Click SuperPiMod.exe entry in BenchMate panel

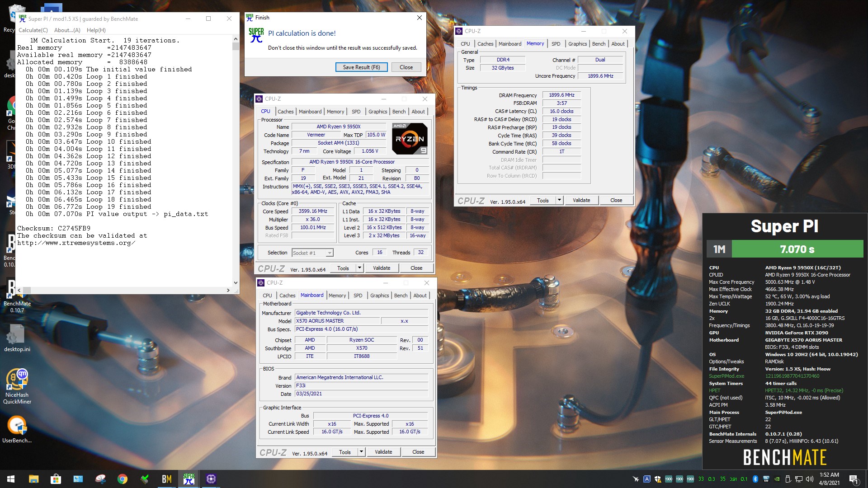[x=726, y=376]
